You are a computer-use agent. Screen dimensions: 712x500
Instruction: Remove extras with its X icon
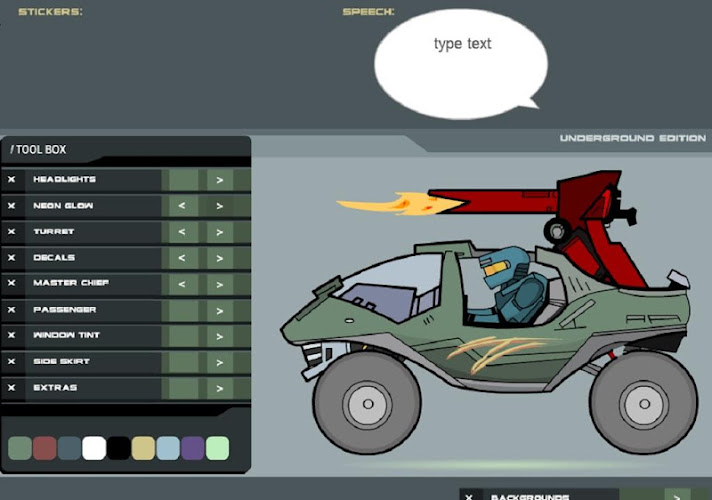[x=11, y=387]
